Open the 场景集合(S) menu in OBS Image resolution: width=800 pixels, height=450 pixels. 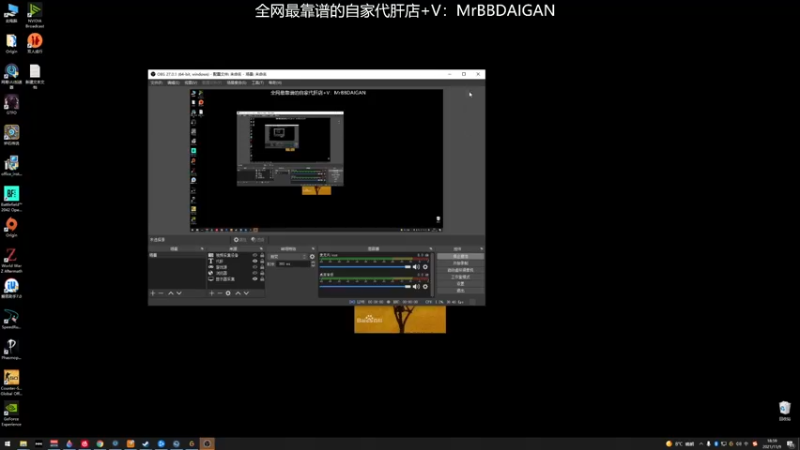click(236, 83)
